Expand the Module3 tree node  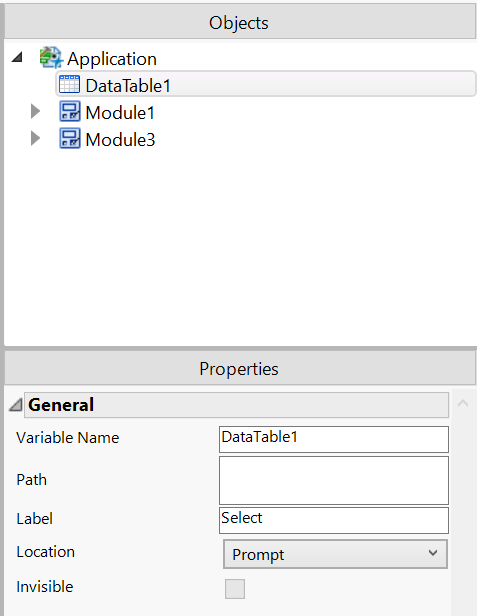35,138
